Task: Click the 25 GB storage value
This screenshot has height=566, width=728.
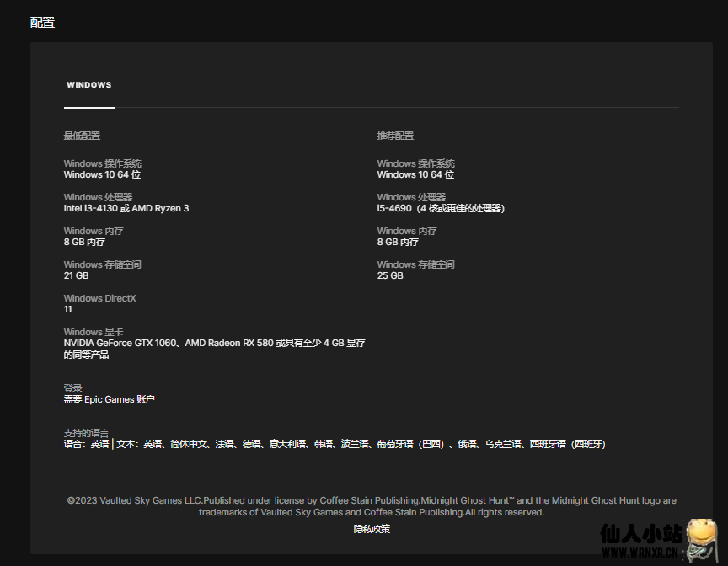Action: pyautogui.click(x=390, y=275)
